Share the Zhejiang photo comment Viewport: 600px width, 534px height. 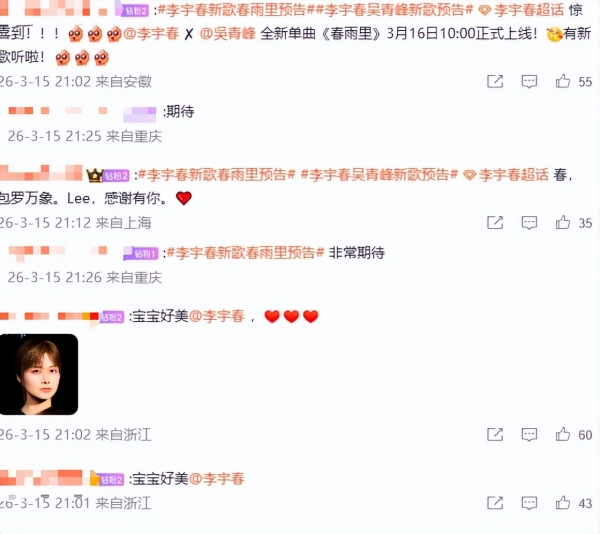tap(495, 434)
